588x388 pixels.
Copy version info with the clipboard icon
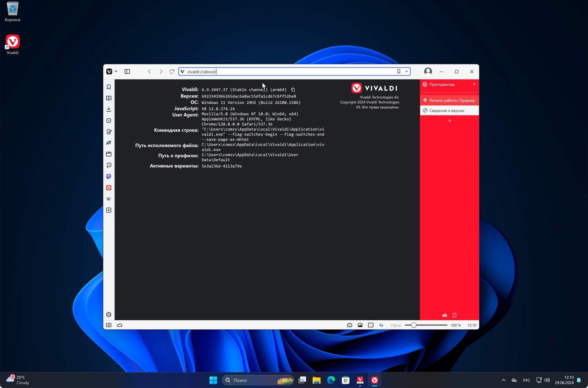pos(293,90)
